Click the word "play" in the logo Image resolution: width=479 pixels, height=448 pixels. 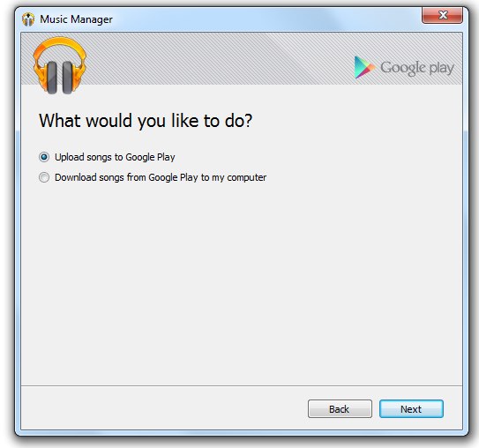click(x=441, y=69)
